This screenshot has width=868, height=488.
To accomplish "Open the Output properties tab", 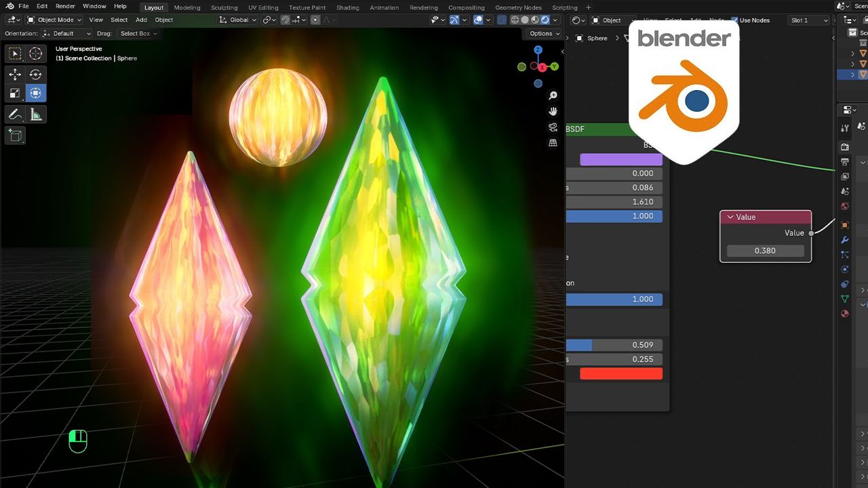I will (845, 161).
